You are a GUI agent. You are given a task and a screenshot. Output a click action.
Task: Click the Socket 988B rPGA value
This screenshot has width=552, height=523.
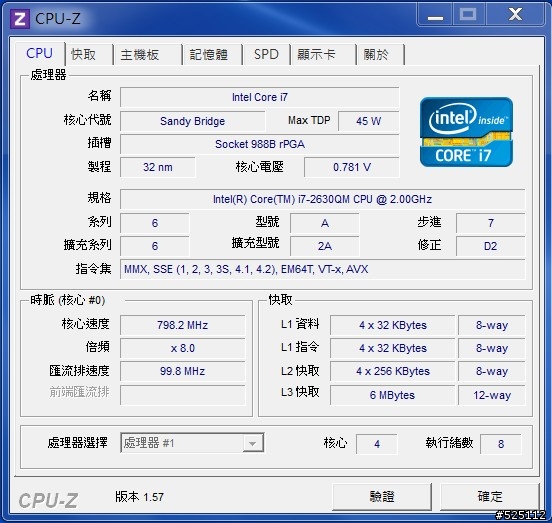[x=260, y=144]
